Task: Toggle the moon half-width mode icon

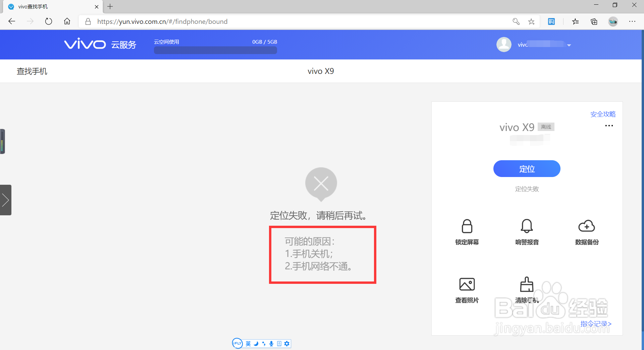Action: 256,344
